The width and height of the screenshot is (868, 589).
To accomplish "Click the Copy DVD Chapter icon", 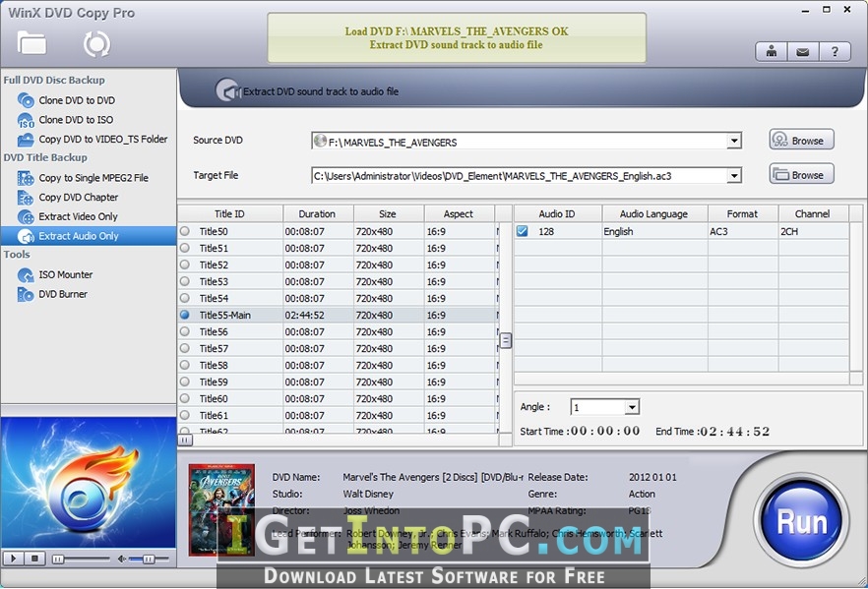I will pyautogui.click(x=26, y=198).
